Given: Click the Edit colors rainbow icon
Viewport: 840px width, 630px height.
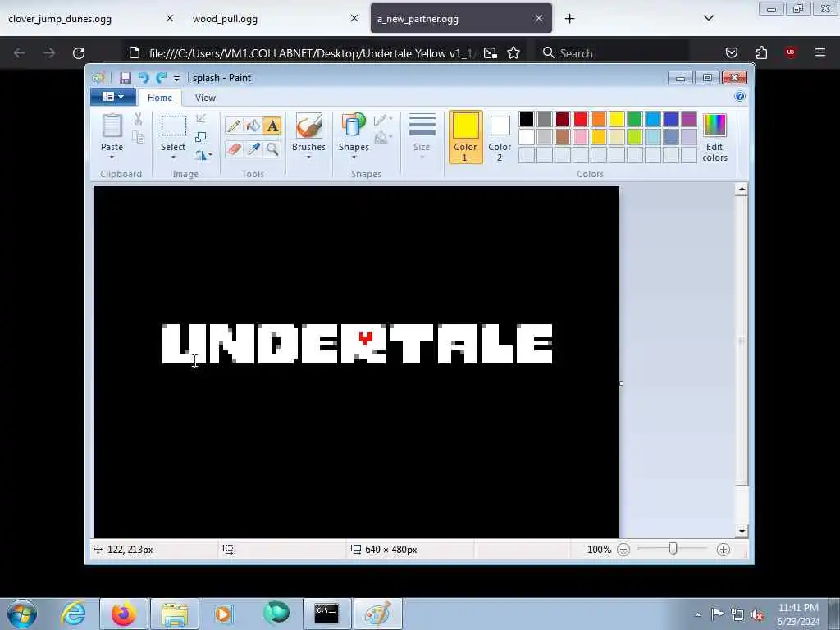Looking at the screenshot, I should [x=714, y=126].
